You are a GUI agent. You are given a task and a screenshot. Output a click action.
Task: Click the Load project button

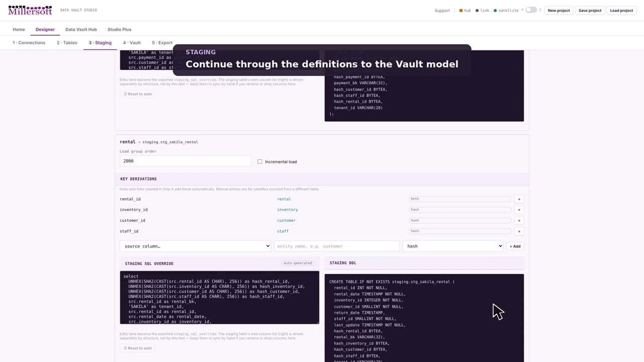click(x=621, y=11)
